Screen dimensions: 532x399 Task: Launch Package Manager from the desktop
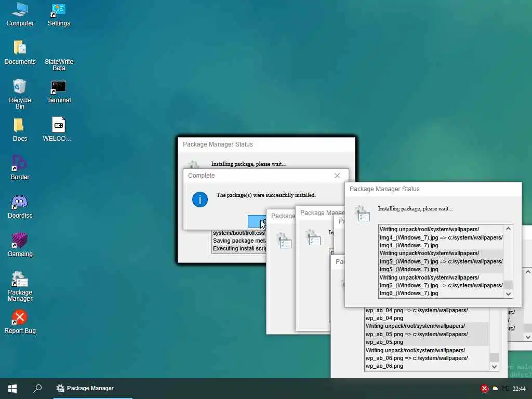pos(20,286)
